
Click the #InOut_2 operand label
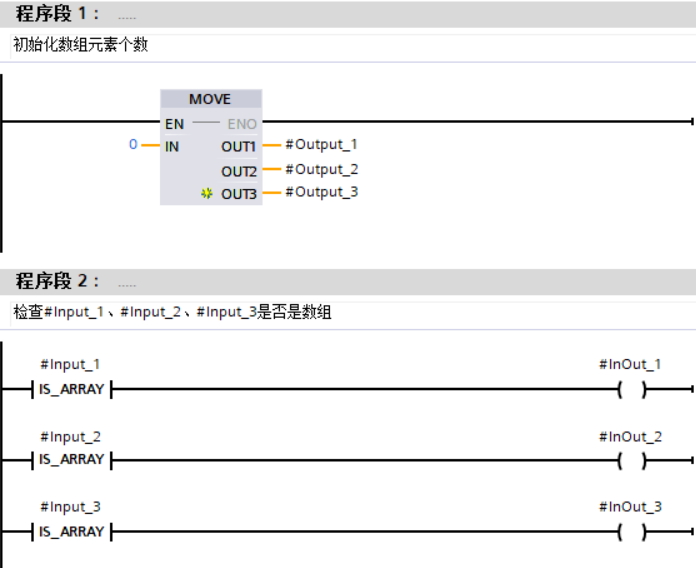pyautogui.click(x=630, y=436)
